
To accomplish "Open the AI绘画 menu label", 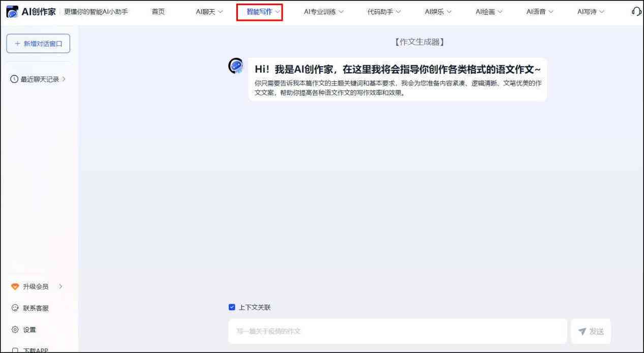I will (485, 12).
